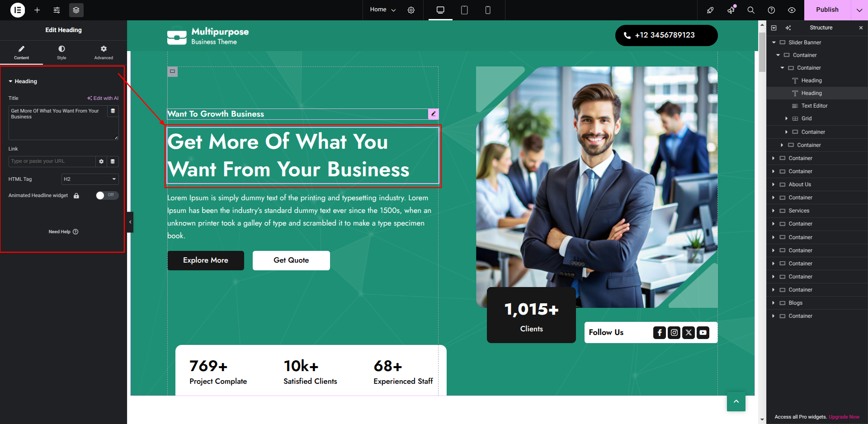Open Site Settings sliders icon
The image size is (868, 424).
click(57, 10)
